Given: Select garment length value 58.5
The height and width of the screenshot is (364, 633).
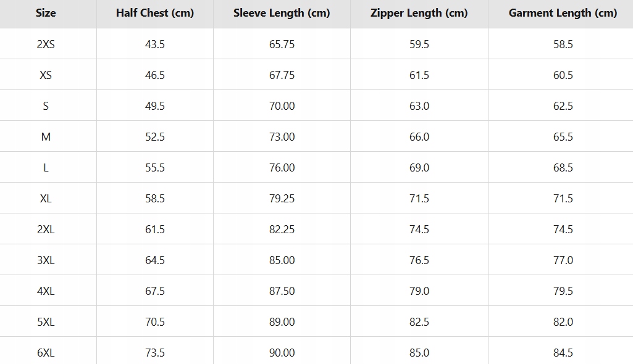Looking at the screenshot, I should [x=563, y=44].
